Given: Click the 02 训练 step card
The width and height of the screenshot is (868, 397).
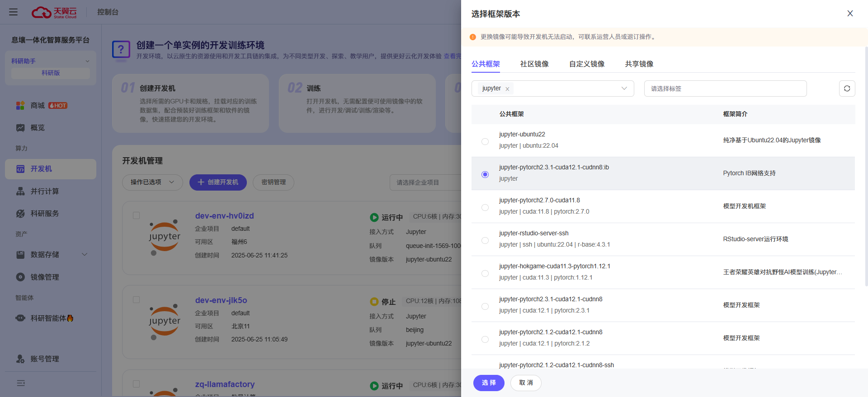Looking at the screenshot, I should coord(357,103).
